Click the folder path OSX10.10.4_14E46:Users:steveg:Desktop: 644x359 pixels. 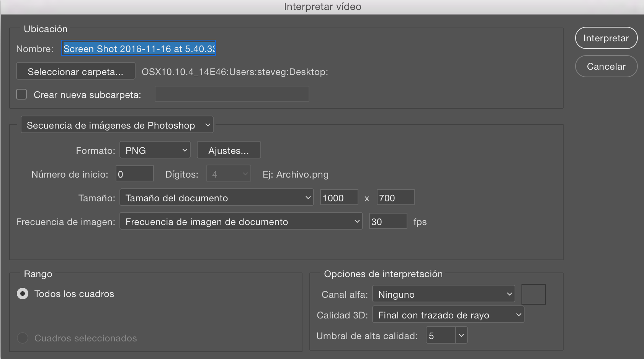(235, 72)
